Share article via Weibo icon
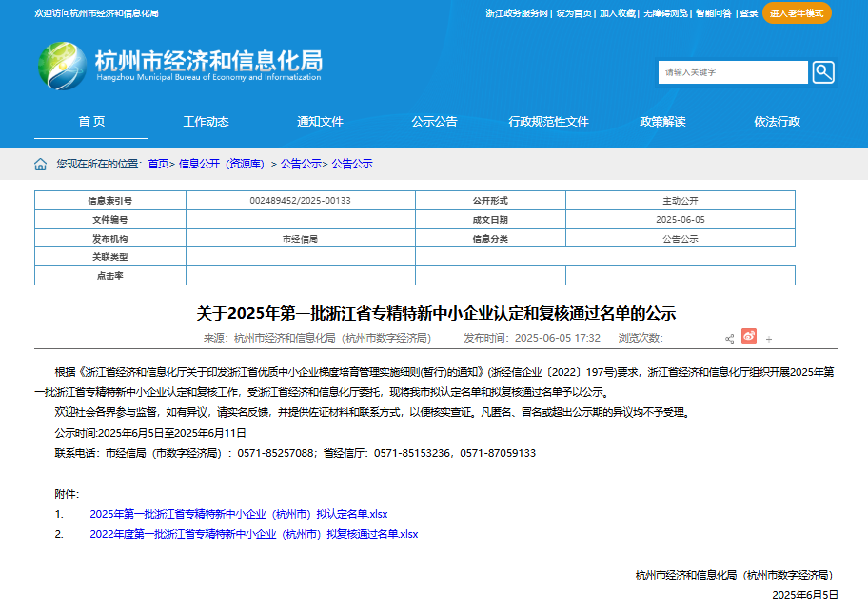This screenshot has width=868, height=609. click(749, 336)
